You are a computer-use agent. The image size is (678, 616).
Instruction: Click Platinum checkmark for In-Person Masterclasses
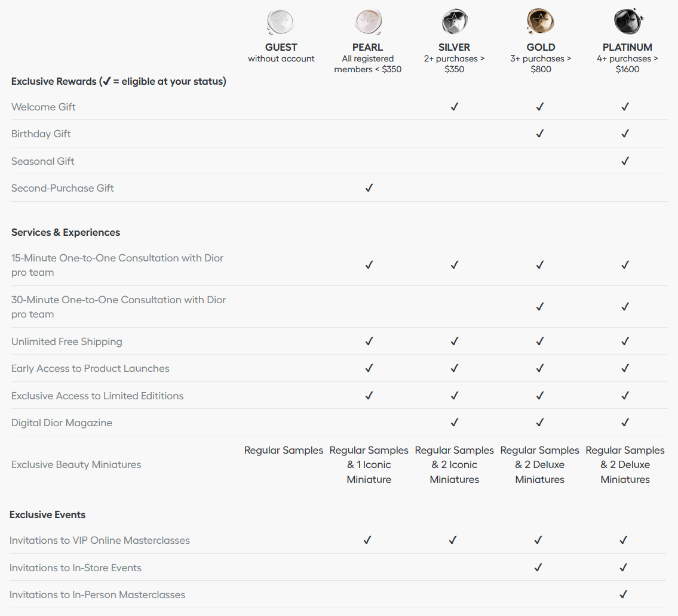click(x=624, y=595)
